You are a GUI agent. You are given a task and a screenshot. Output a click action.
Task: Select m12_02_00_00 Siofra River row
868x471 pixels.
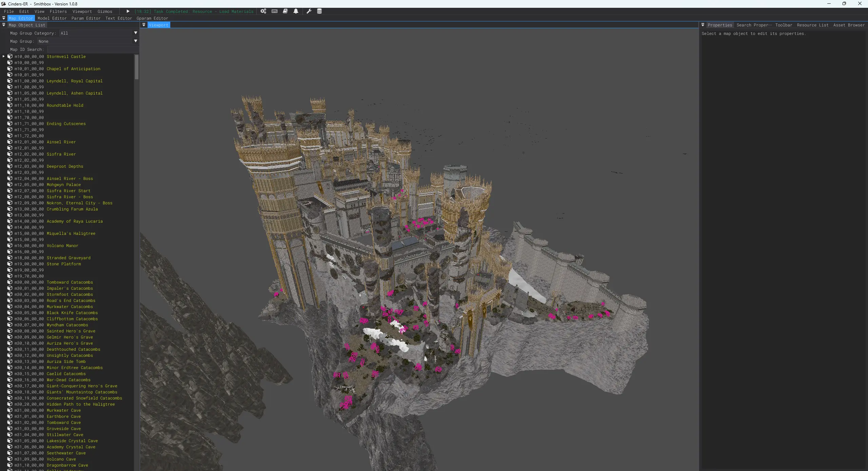pyautogui.click(x=45, y=154)
